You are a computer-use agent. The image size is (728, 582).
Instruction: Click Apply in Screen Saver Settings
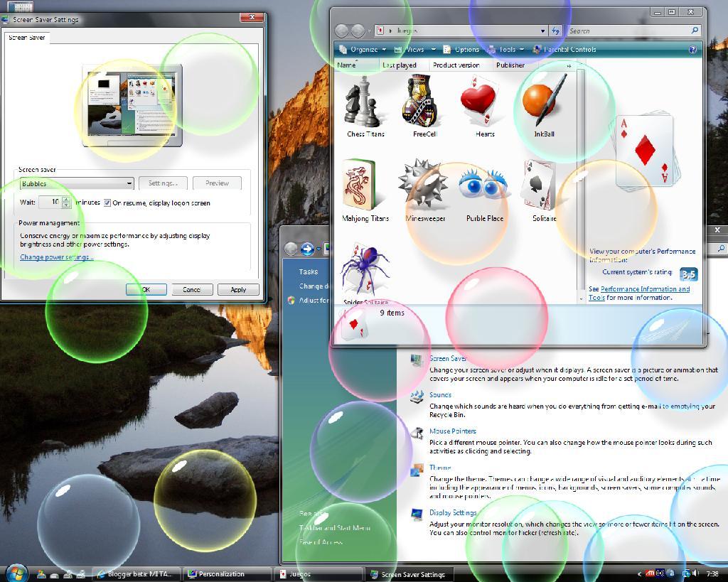tap(238, 290)
